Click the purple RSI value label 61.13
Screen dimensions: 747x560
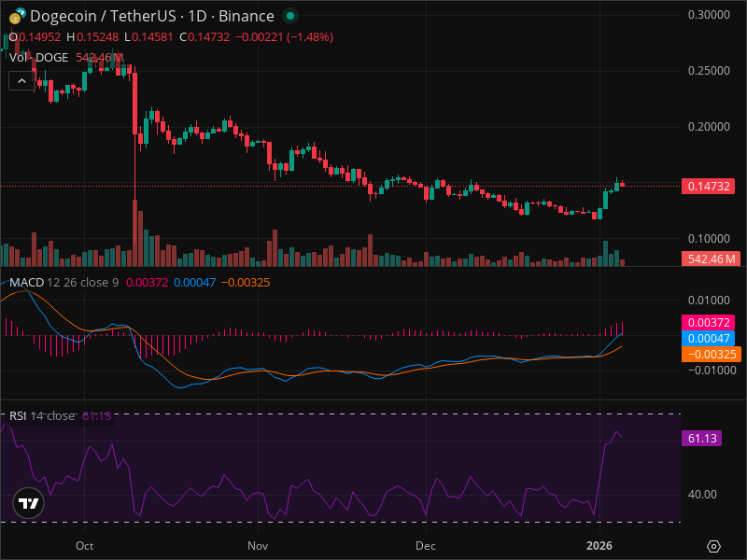(x=701, y=438)
